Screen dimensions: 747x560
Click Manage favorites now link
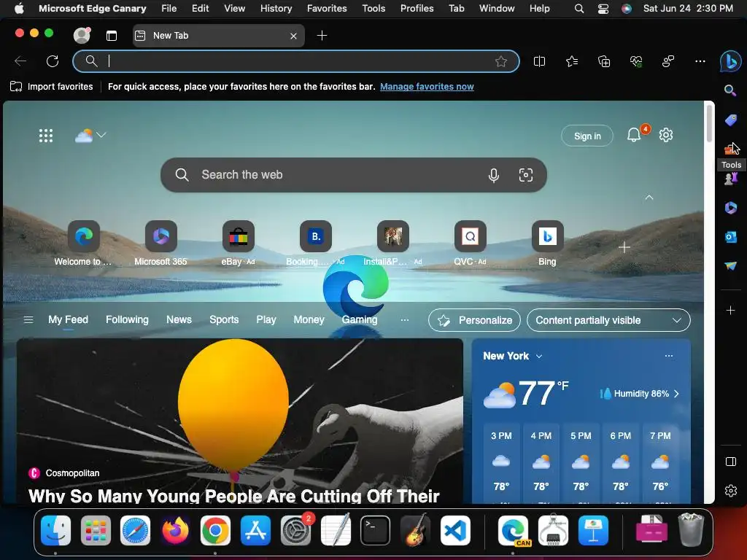[427, 87]
